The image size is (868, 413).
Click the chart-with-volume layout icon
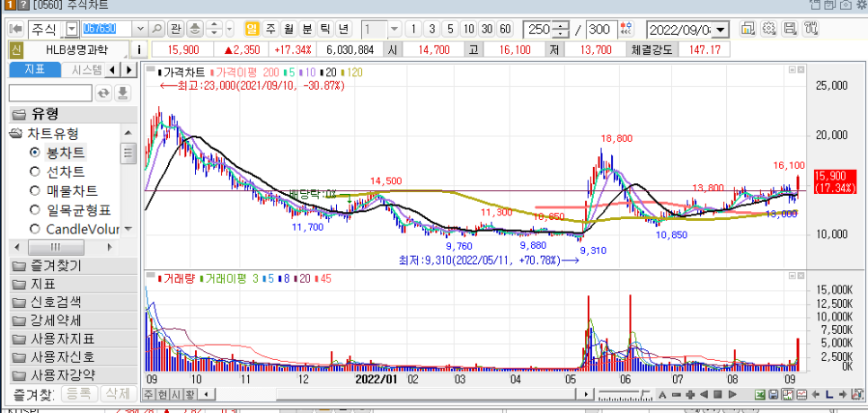pos(788,395)
